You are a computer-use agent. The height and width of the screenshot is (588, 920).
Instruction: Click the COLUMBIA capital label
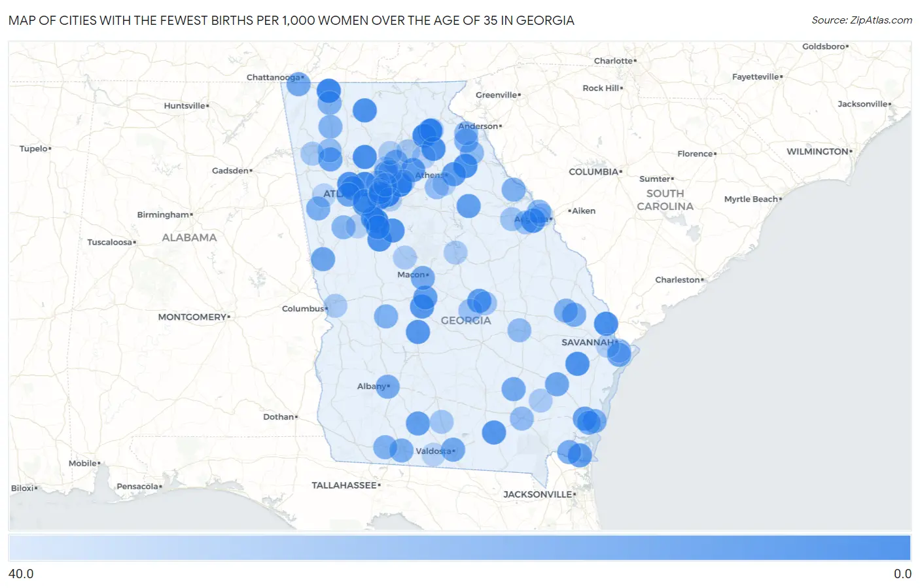[x=593, y=171]
